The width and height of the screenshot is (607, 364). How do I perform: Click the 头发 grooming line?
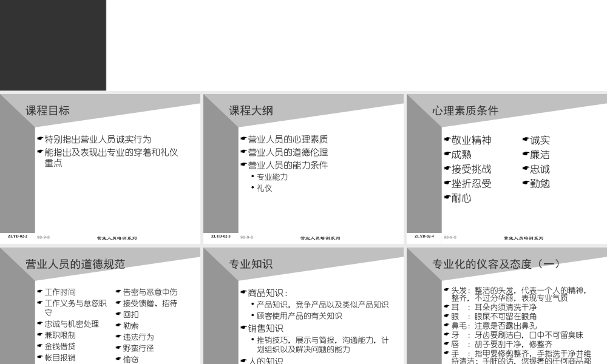click(x=519, y=294)
